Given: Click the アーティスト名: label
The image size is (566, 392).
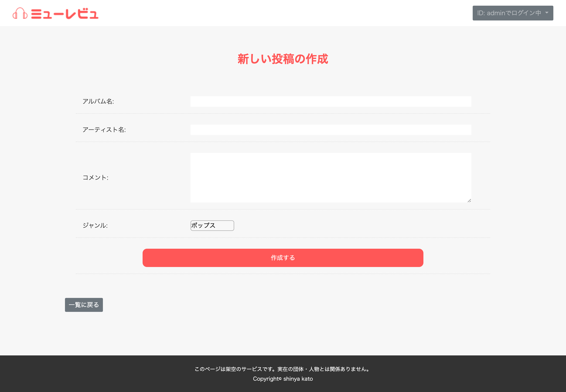Looking at the screenshot, I should (104, 130).
